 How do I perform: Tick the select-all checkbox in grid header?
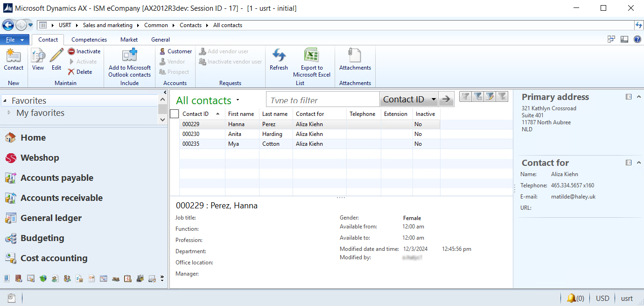click(x=175, y=114)
